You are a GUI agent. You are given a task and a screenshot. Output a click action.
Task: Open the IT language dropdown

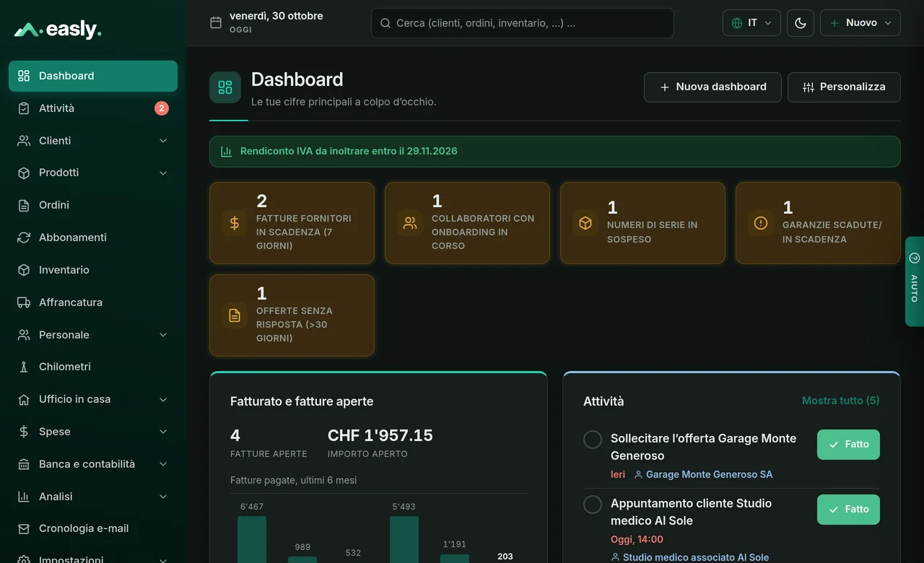[751, 23]
